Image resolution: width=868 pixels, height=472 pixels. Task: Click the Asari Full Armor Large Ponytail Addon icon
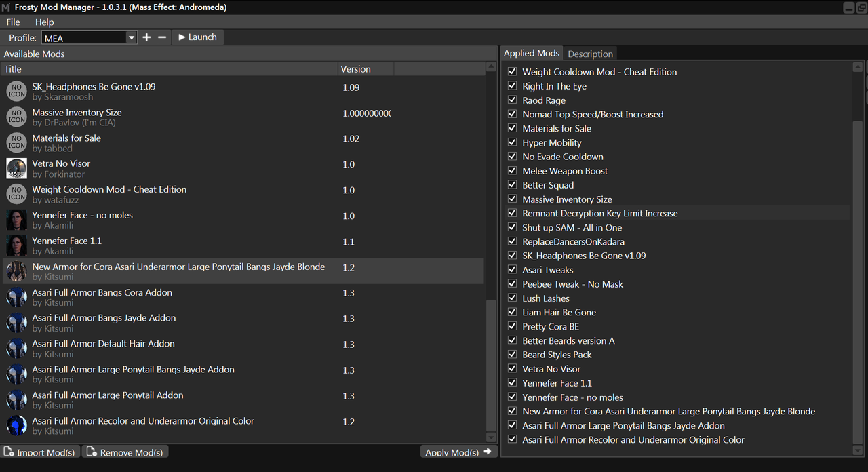coord(16,400)
